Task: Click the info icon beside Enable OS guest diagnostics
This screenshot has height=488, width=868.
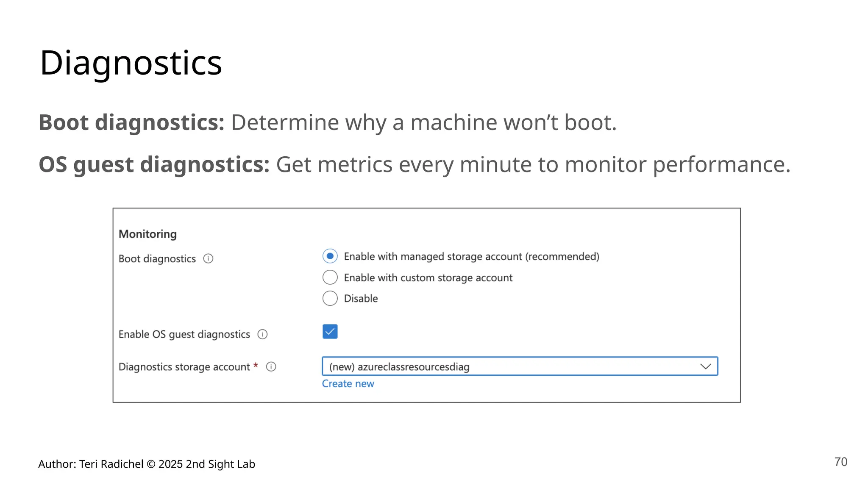Action: point(263,334)
